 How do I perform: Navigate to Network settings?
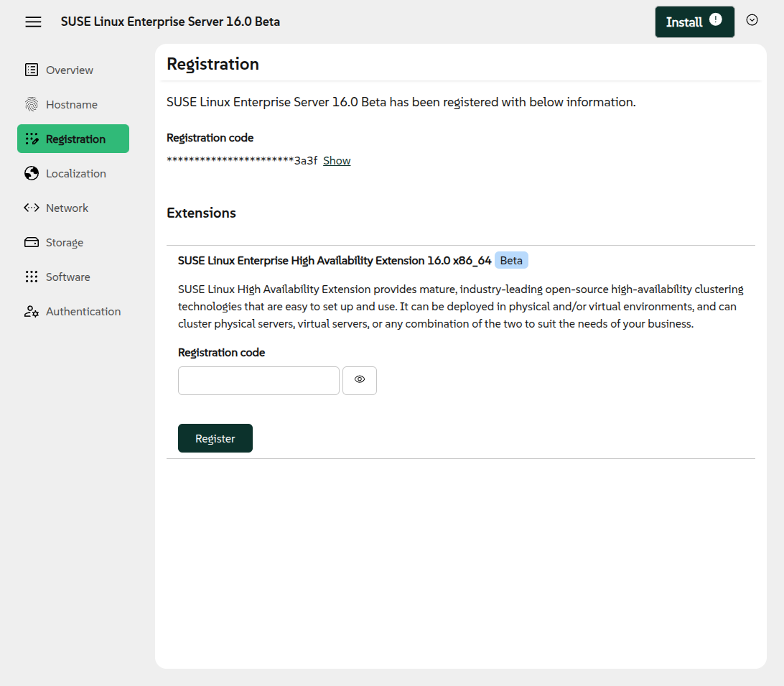(73, 208)
